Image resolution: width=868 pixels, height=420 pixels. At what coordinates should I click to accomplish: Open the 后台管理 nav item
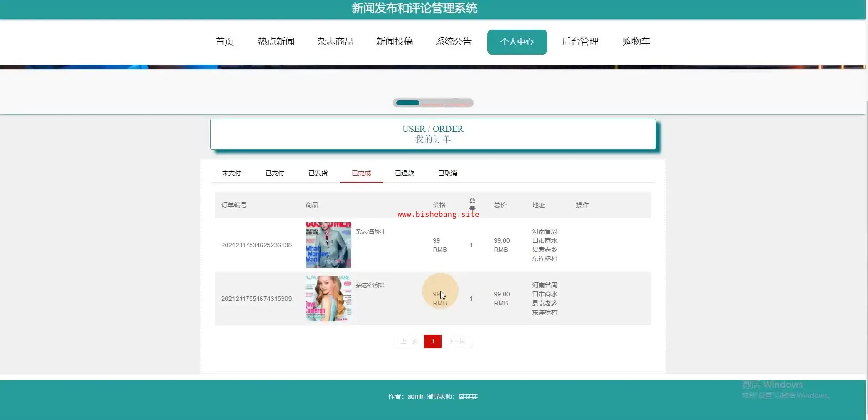tap(580, 42)
